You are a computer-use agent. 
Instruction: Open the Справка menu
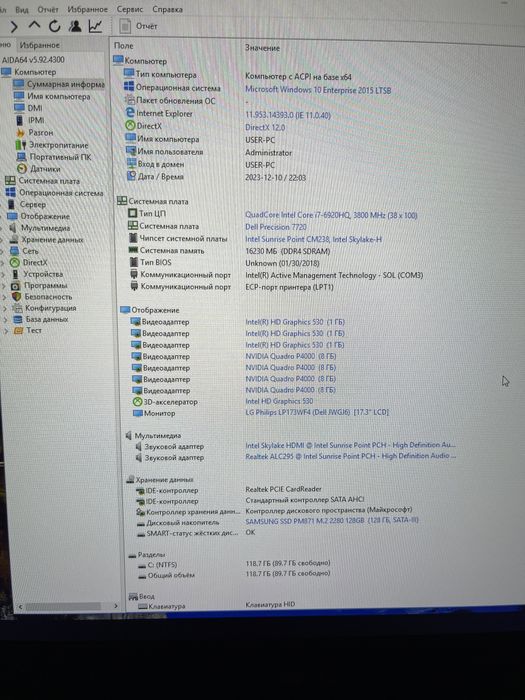[x=167, y=9]
